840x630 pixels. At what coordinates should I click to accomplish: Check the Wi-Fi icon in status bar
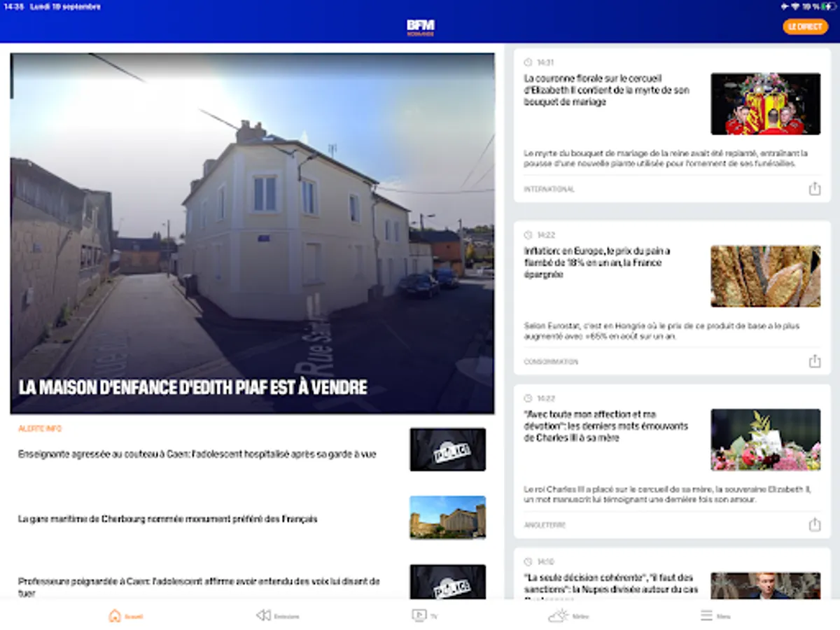(x=794, y=6)
